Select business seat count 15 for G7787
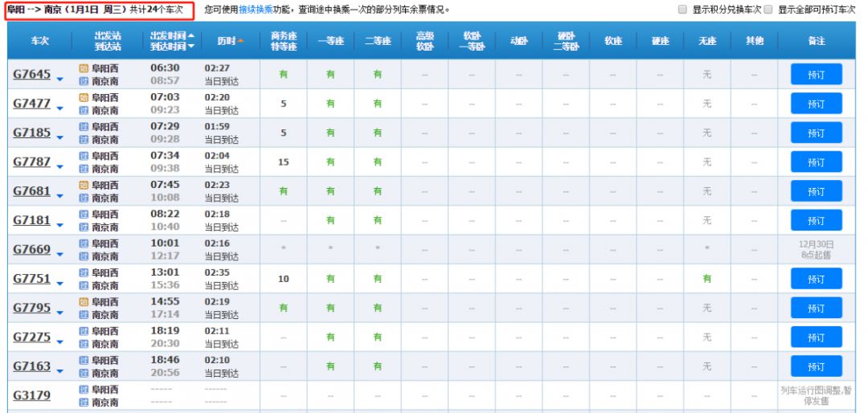Viewport: 868px width, 413px height. pos(284,162)
